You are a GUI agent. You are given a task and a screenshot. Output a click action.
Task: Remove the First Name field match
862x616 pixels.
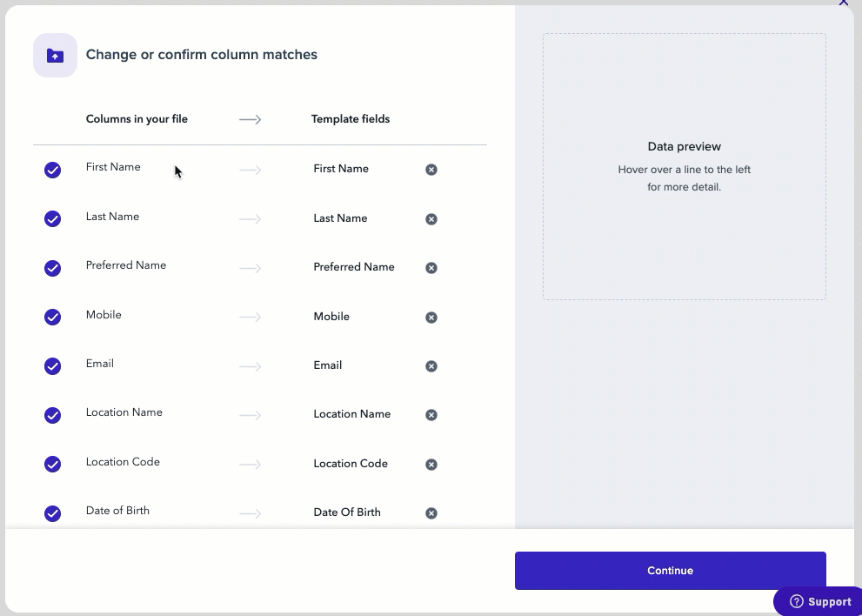click(x=431, y=170)
